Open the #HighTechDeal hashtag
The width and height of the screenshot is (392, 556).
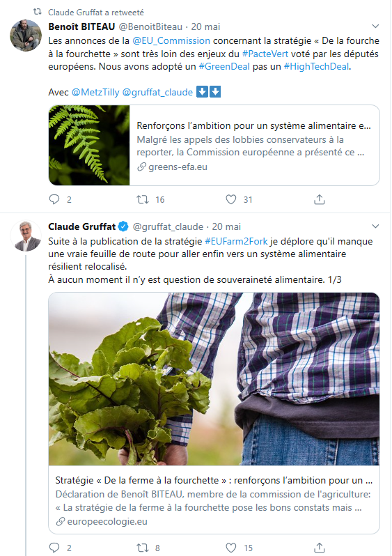(317, 67)
